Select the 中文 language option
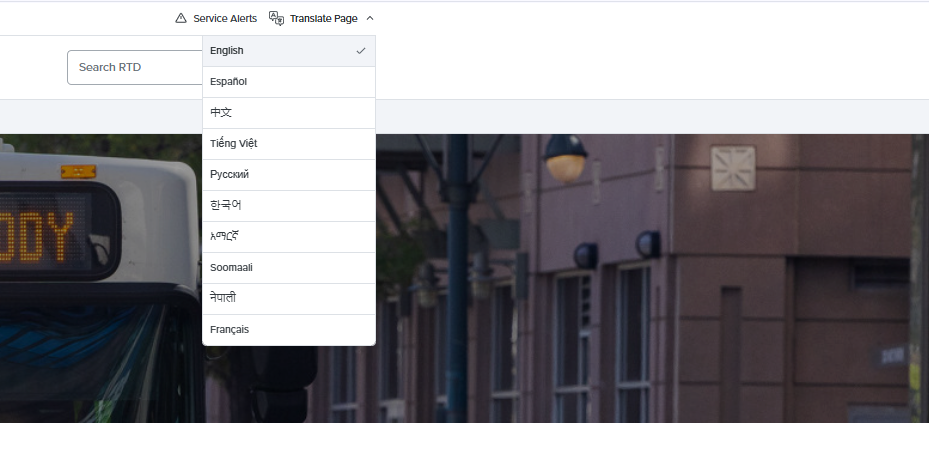Image resolution: width=929 pixels, height=450 pixels. [289, 112]
